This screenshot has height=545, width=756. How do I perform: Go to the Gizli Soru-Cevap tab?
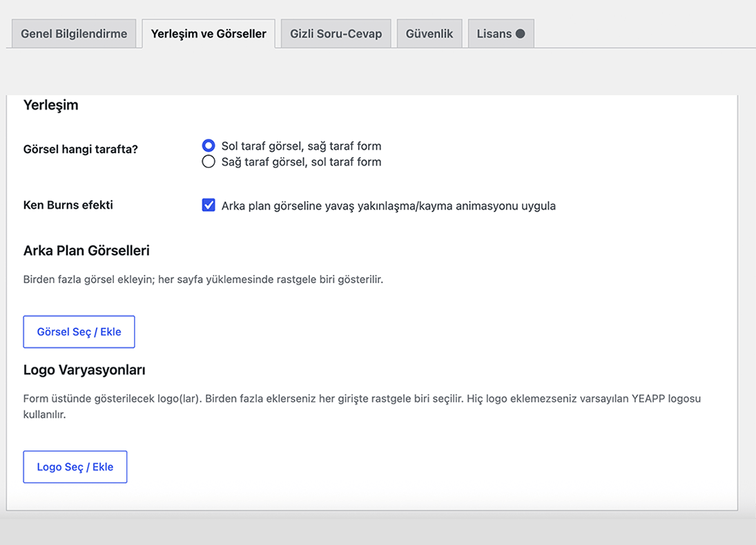coord(336,34)
